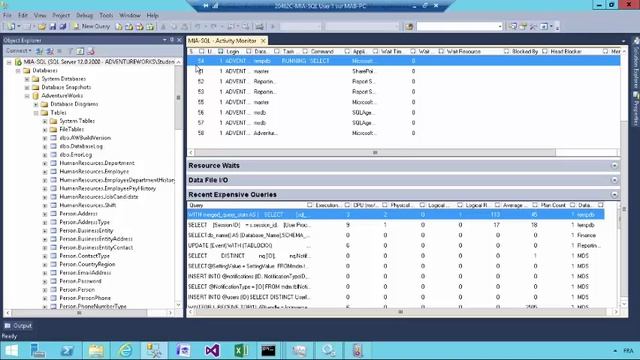
Task: Open Excel from the taskbar
Action: coord(241,350)
